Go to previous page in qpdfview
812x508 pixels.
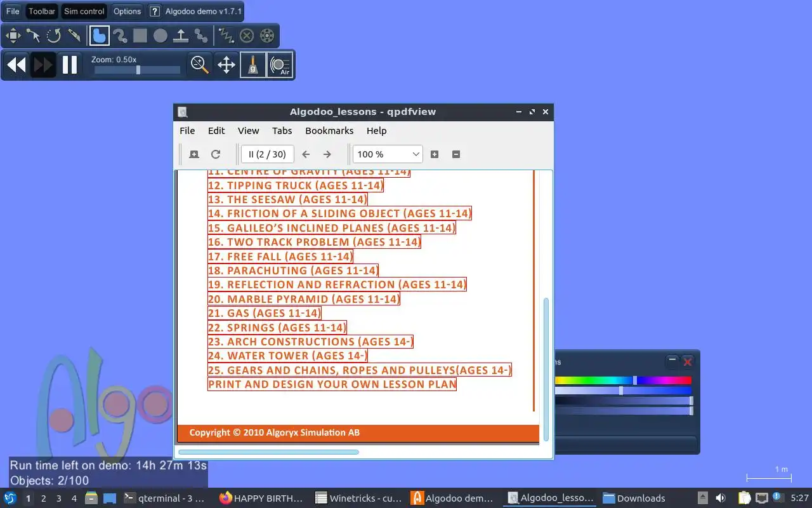(306, 154)
